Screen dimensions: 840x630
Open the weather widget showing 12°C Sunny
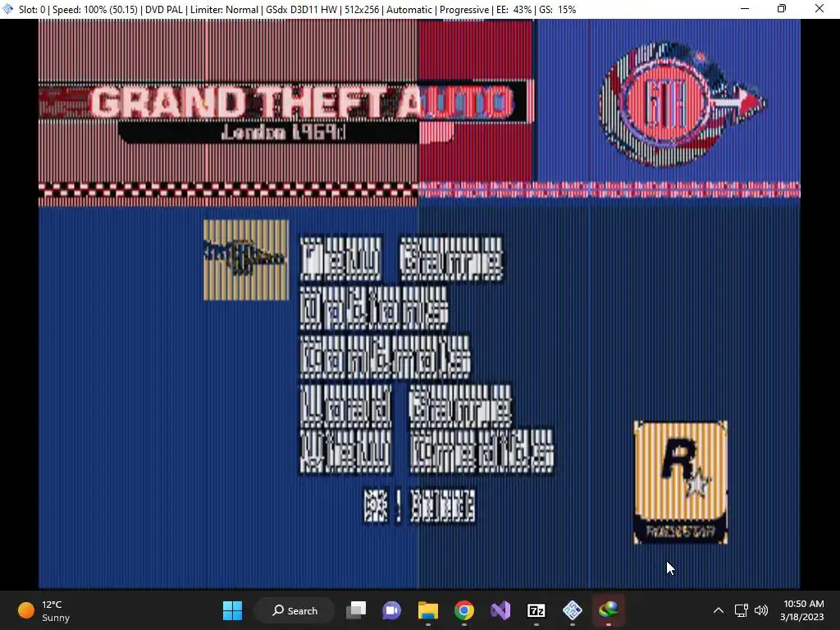(44, 610)
